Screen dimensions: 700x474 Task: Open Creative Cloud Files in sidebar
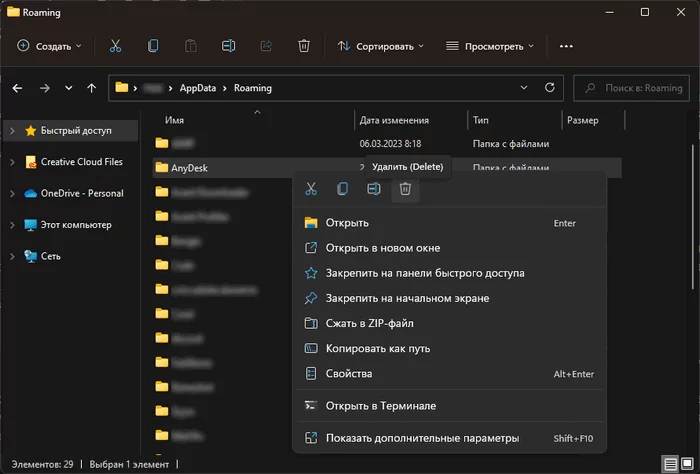tap(81, 162)
